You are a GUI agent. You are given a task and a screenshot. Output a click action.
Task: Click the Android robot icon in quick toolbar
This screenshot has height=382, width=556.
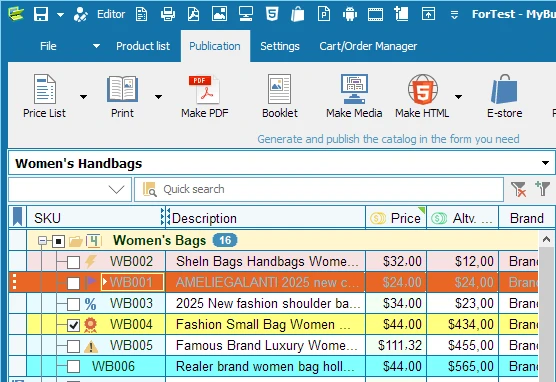point(350,15)
